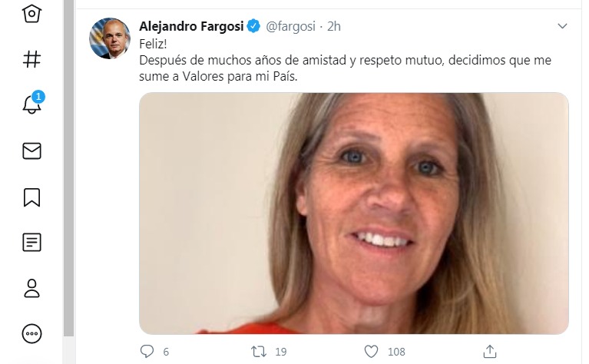View Alejandro Fargosi avatar picture
589x364 pixels.
click(x=110, y=38)
